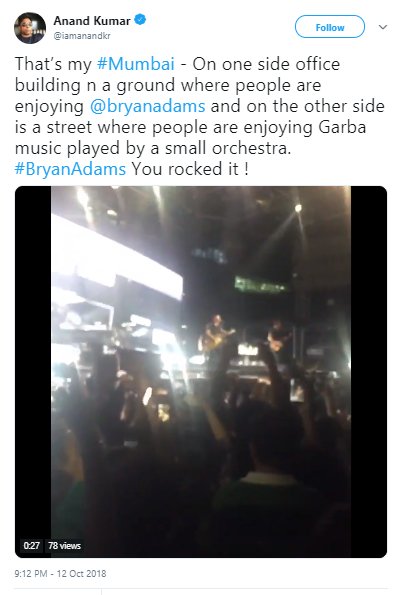Click the right guitarist on stage
Screen dimensions: 406x595
pos(279,338)
